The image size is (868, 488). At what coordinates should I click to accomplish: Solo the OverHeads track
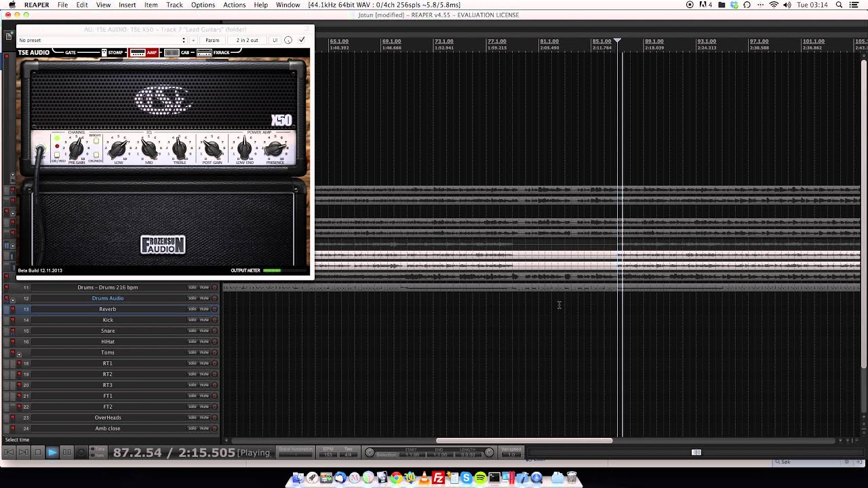[193, 418]
